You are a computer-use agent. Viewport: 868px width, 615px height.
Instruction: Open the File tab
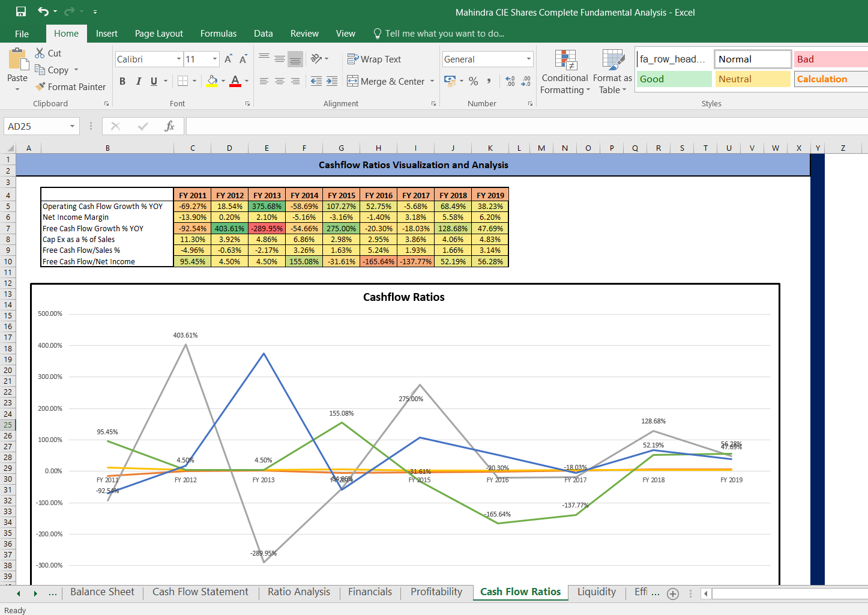[22, 34]
